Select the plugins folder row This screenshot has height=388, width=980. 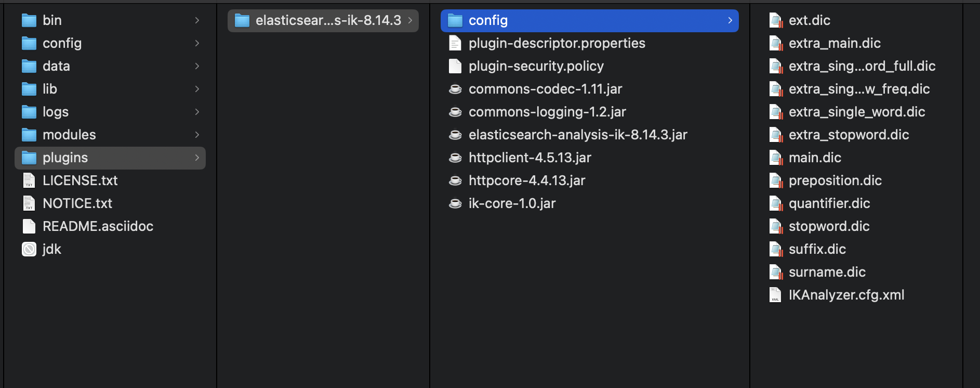click(x=110, y=158)
